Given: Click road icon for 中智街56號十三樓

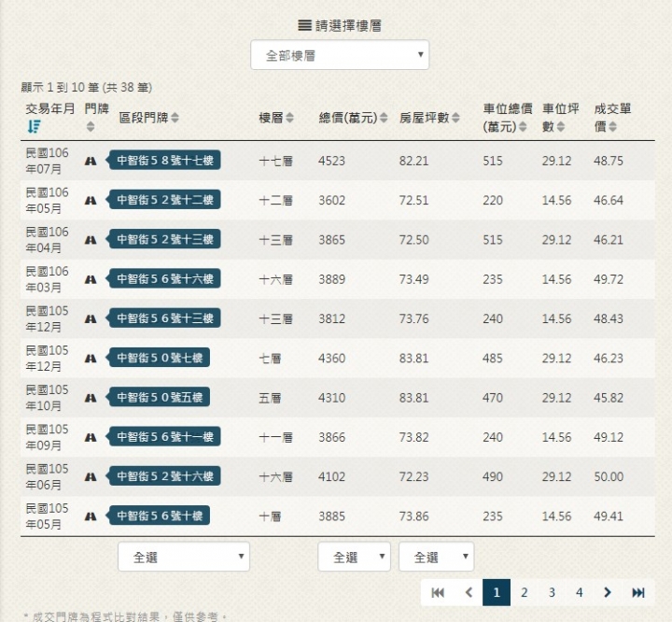Looking at the screenshot, I should (90, 318).
